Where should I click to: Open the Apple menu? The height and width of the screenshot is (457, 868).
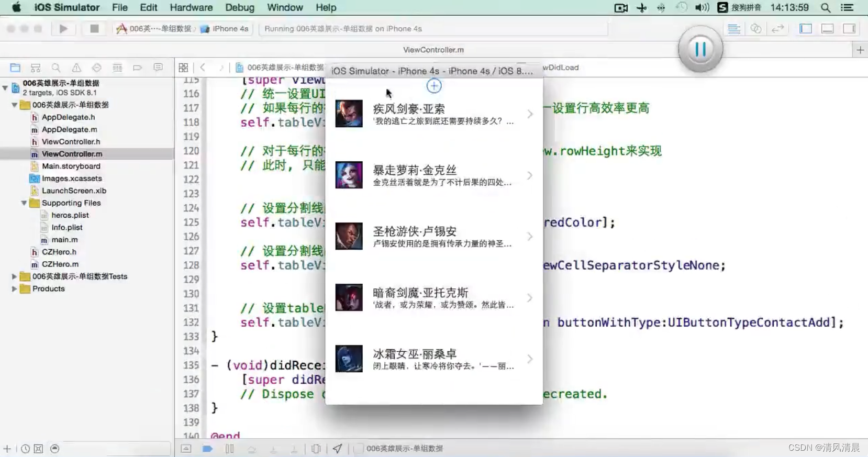coord(16,8)
